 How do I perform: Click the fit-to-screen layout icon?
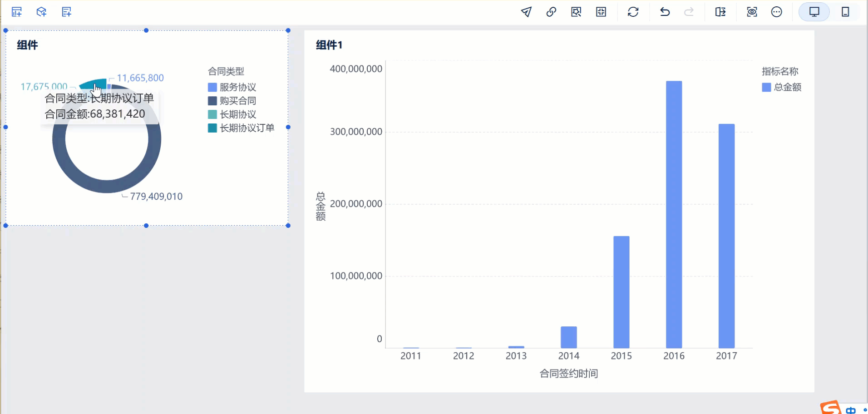601,12
